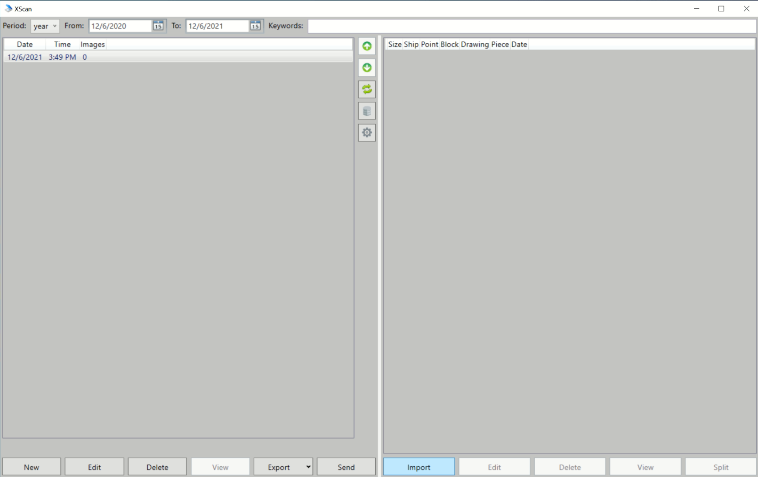The height and width of the screenshot is (477, 758).
Task: Click the Drawing column header
Action: 475,44
